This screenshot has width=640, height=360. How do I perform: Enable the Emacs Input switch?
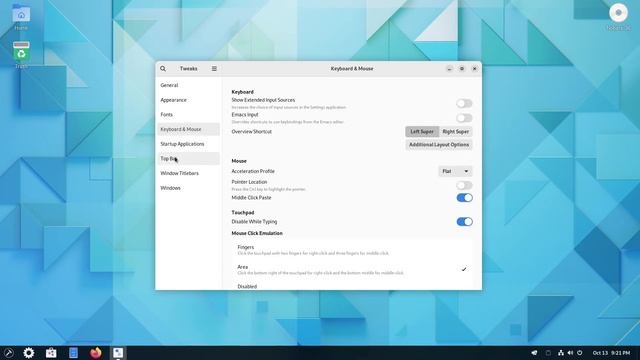[464, 118]
